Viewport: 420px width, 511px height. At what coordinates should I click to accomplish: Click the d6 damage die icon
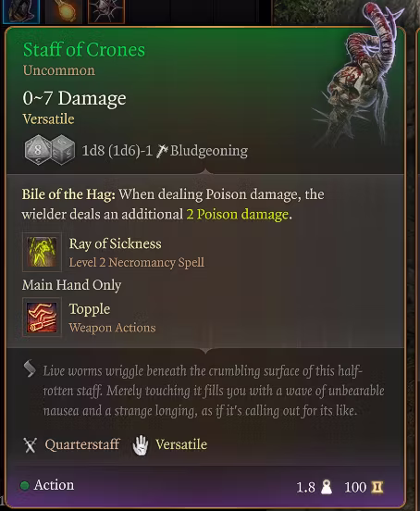click(63, 150)
